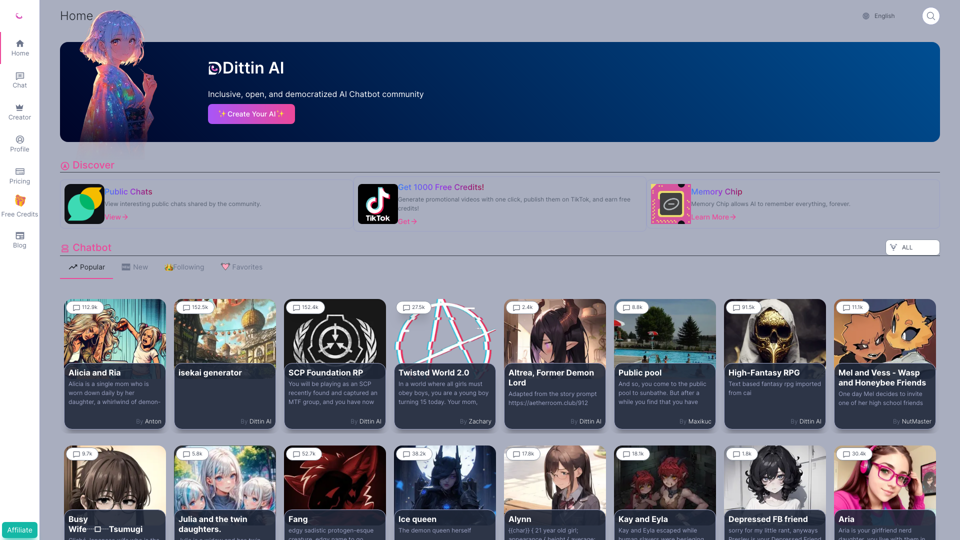Select the Popular tab

(x=86, y=268)
